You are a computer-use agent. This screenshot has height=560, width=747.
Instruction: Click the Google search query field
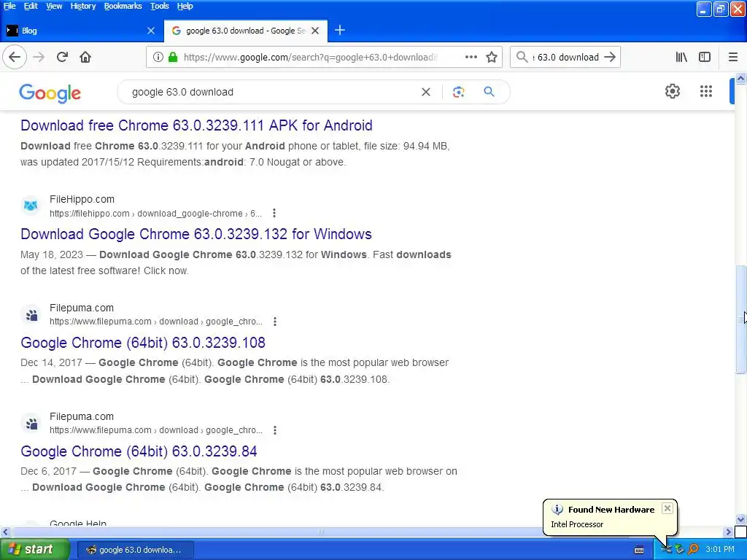(x=271, y=92)
